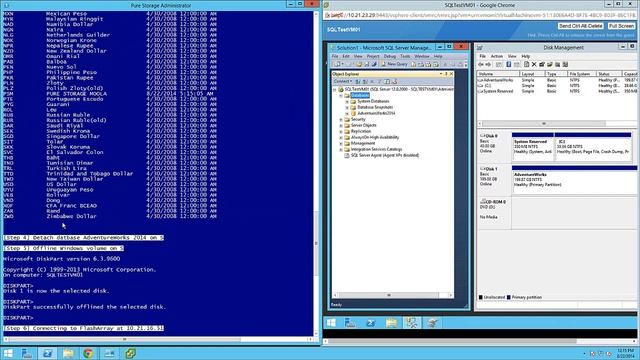Open File menu in SQL Server Management Studio

335,56
